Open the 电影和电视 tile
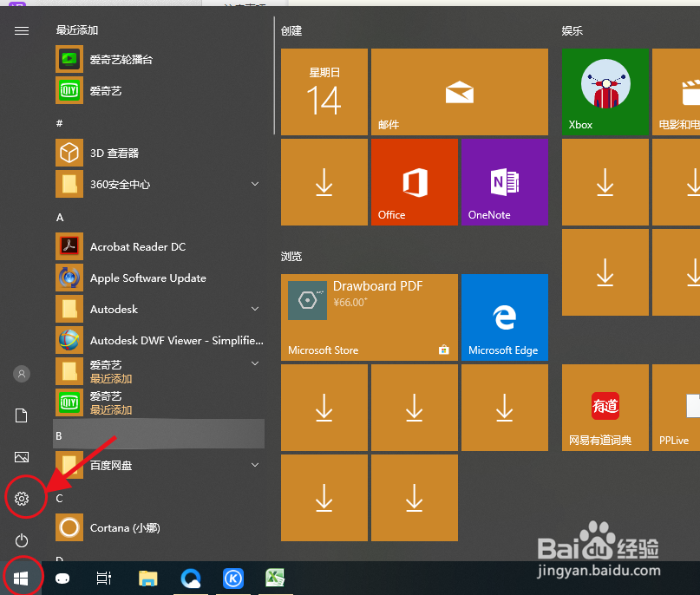Screen dimensions: 700x595 [676, 91]
